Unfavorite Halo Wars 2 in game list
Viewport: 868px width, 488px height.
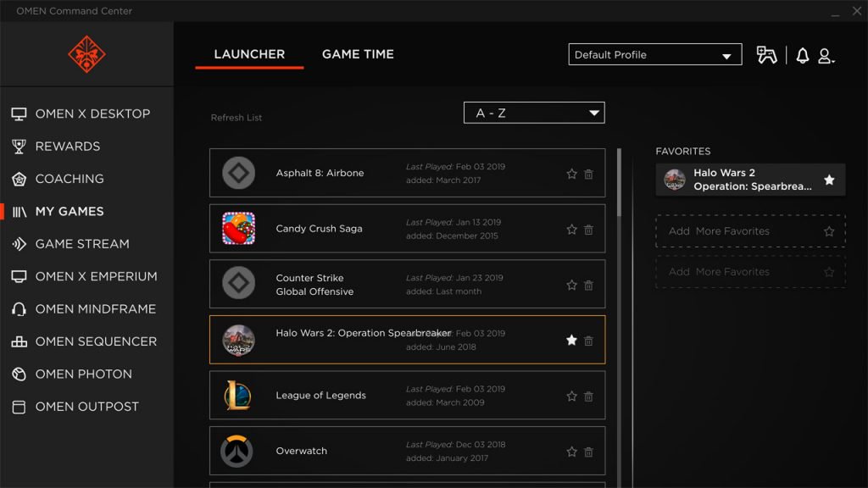(x=572, y=341)
